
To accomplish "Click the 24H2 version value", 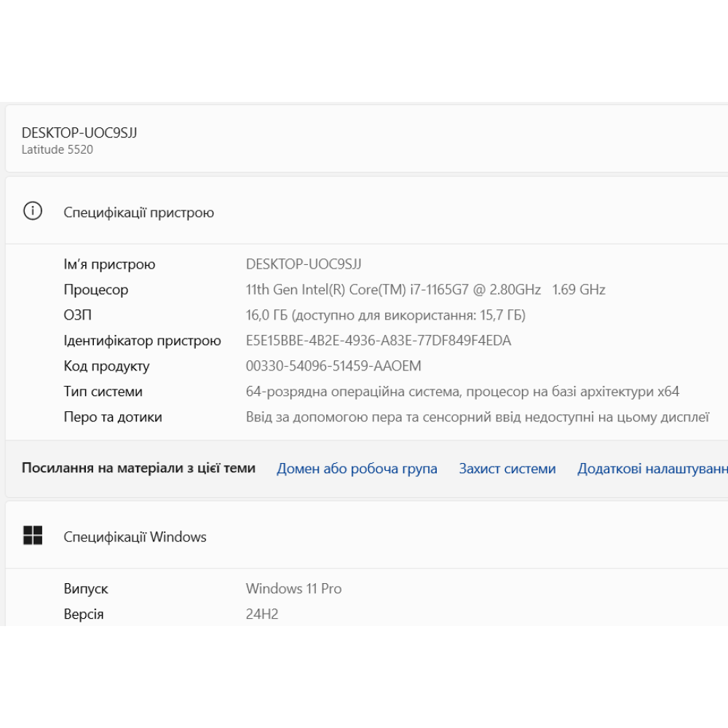I will (x=262, y=614).
